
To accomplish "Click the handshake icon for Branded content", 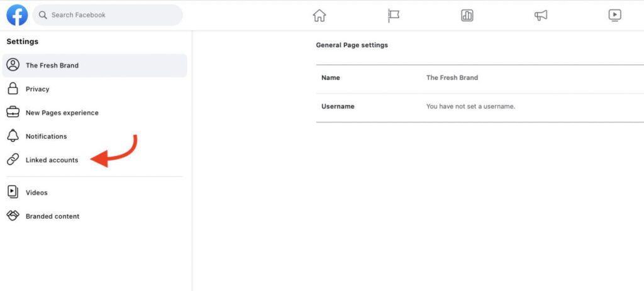I will pos(13,216).
